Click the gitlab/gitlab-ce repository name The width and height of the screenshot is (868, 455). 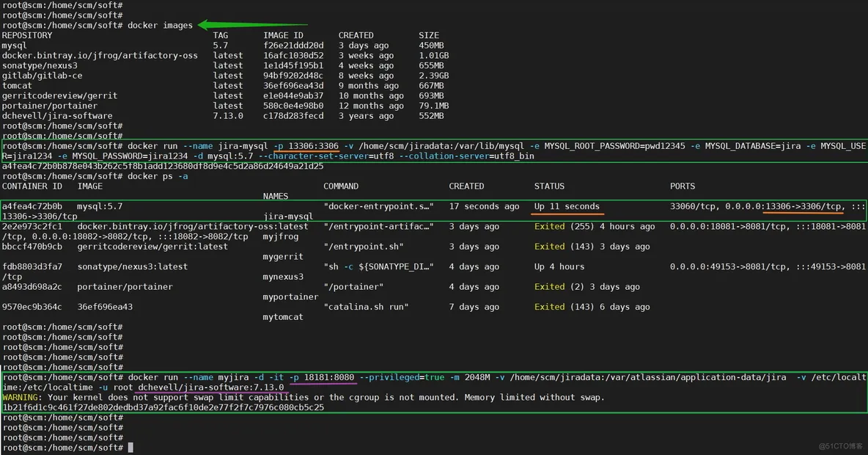coord(42,76)
